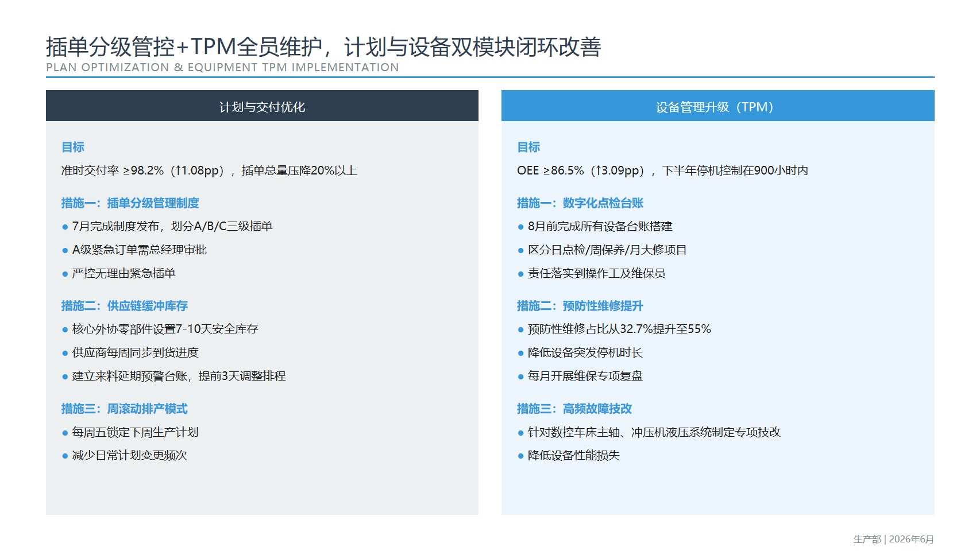The height and width of the screenshot is (551, 980).
Task: Select heading 措施二：预防性维修提升
Action: pos(580,305)
